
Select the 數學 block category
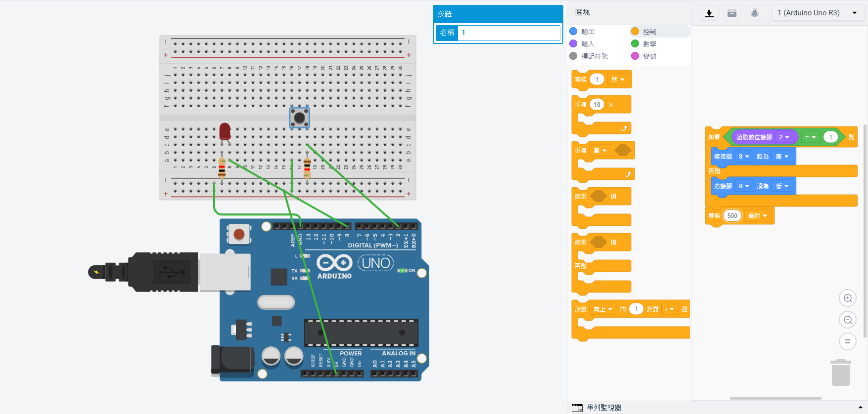coord(649,44)
